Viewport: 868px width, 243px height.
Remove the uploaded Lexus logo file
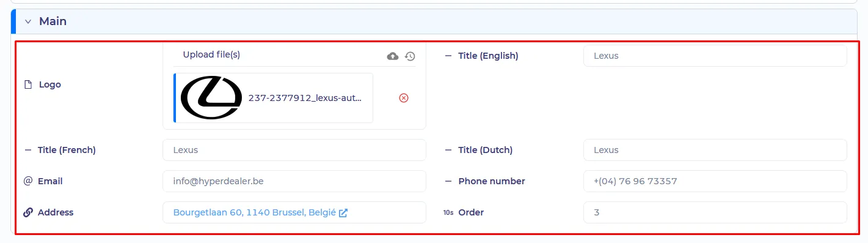(404, 98)
